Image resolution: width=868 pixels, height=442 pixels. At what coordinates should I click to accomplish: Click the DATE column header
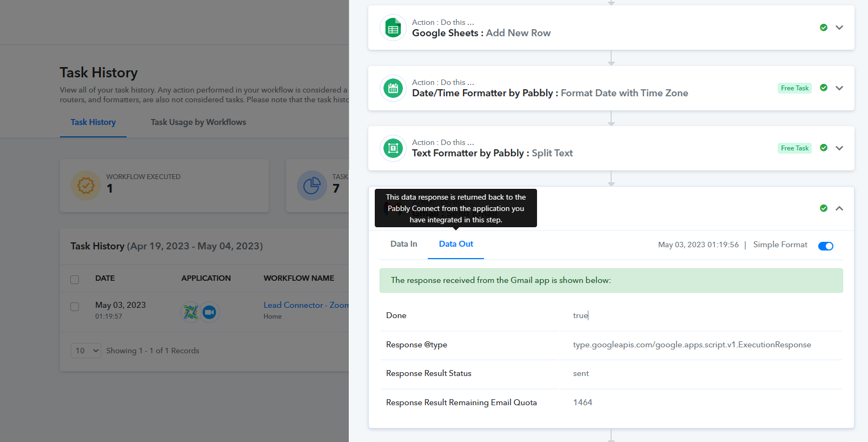point(105,278)
